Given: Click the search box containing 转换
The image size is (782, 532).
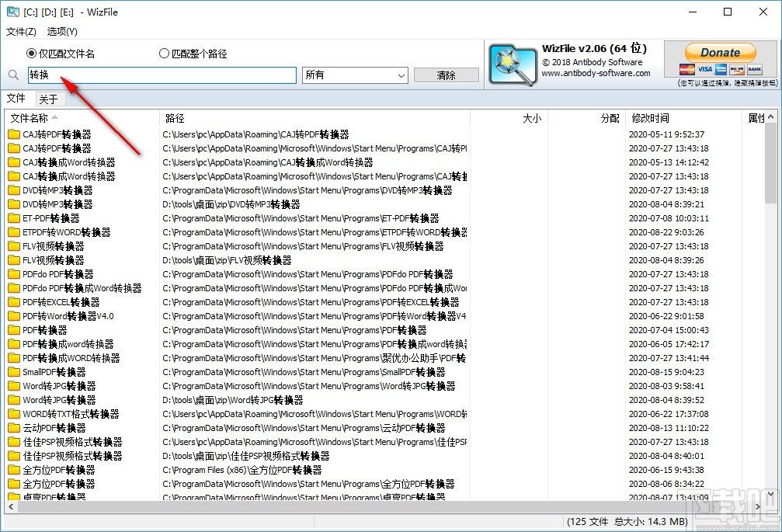Looking at the screenshot, I should tap(162, 75).
